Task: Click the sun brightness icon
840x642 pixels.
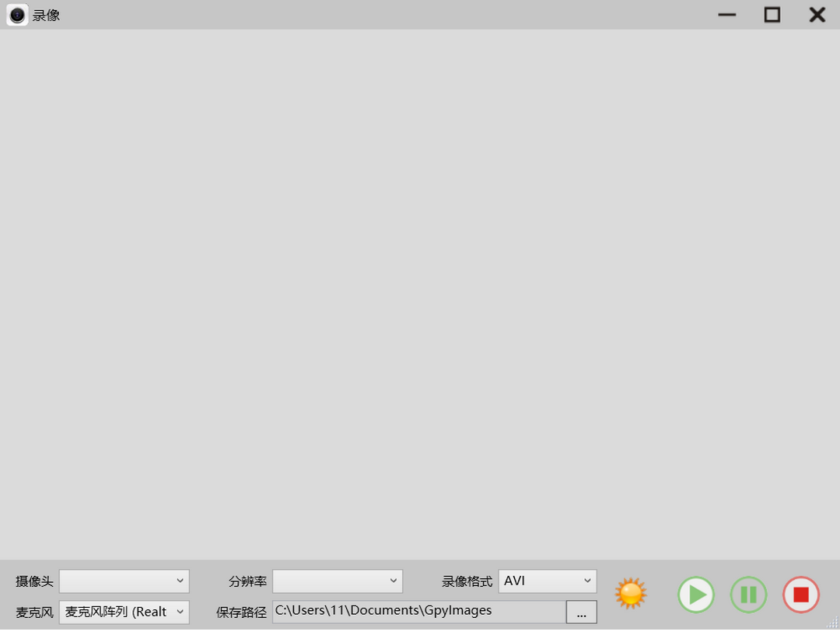Action: 631,593
